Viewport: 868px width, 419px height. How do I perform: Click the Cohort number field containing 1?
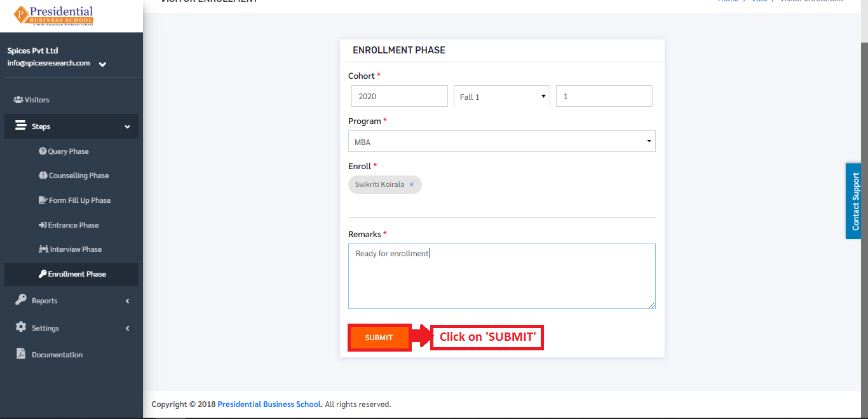pos(604,97)
